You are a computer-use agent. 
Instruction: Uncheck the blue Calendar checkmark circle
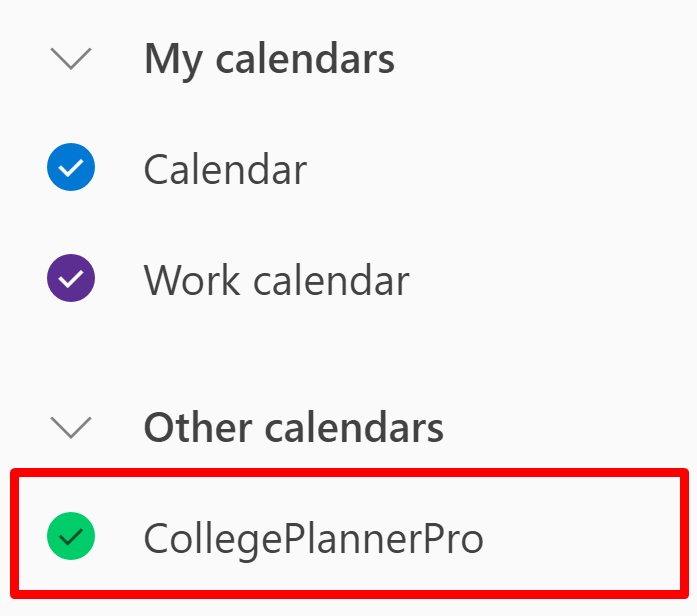pos(71,167)
